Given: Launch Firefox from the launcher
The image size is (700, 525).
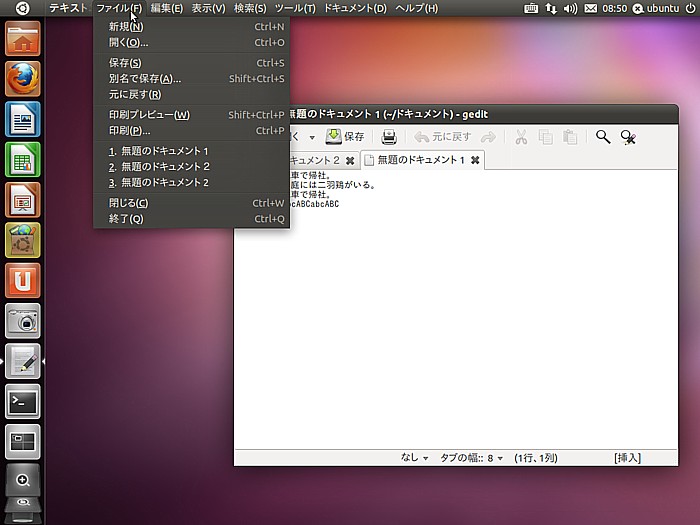Looking at the screenshot, I should point(23,79).
